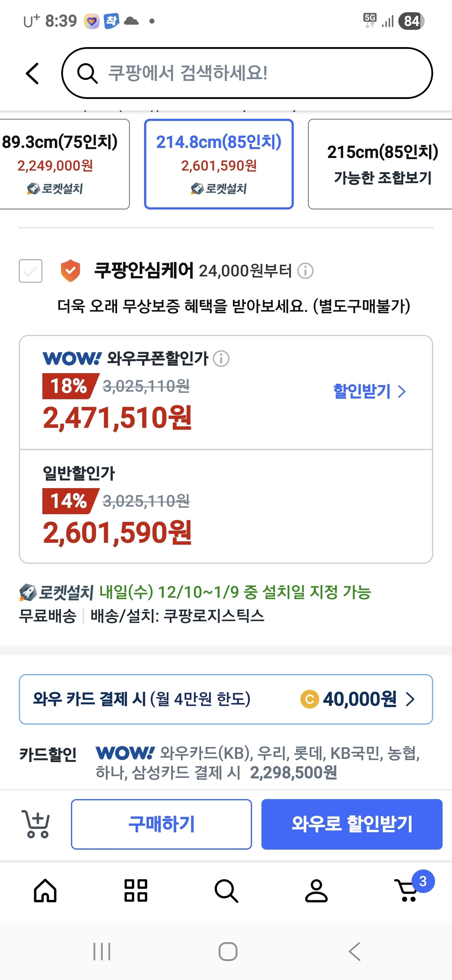Tap the Android recent apps button
Image resolution: width=452 pixels, height=980 pixels.
click(x=102, y=951)
